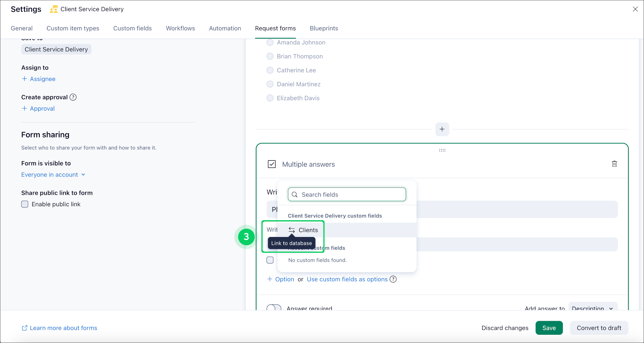Click the drag handle above Multiple answers
Viewport: 644px width, 343px height.
pyautogui.click(x=442, y=150)
